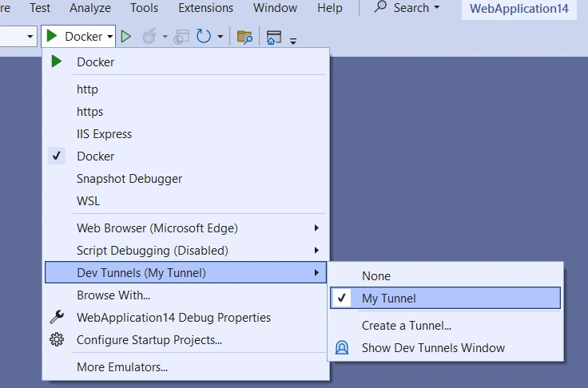Click the grayed window stack icon in toolbar

click(x=181, y=37)
